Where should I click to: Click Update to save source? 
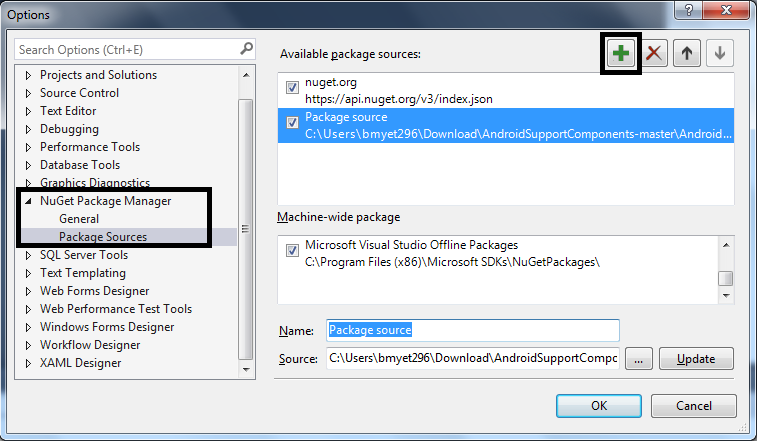pos(696,359)
